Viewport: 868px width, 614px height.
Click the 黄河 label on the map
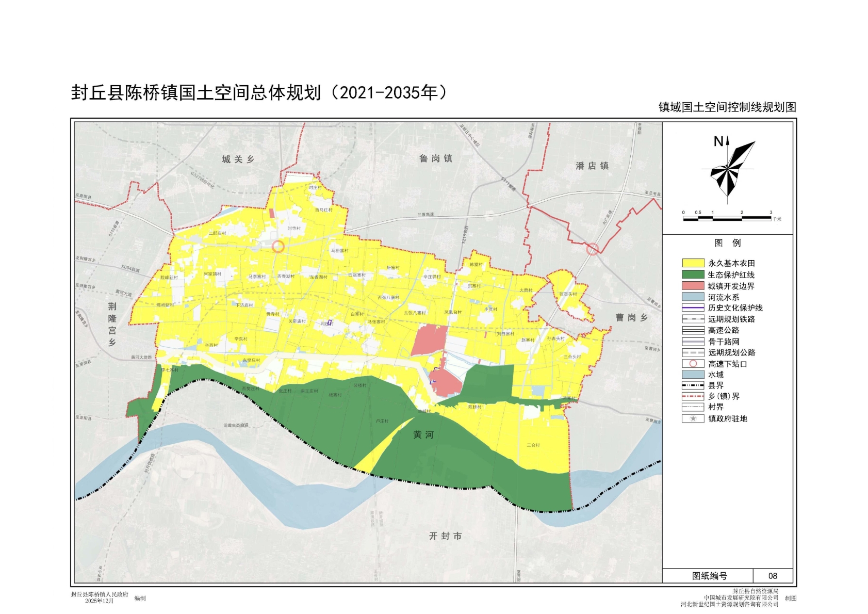(x=423, y=435)
